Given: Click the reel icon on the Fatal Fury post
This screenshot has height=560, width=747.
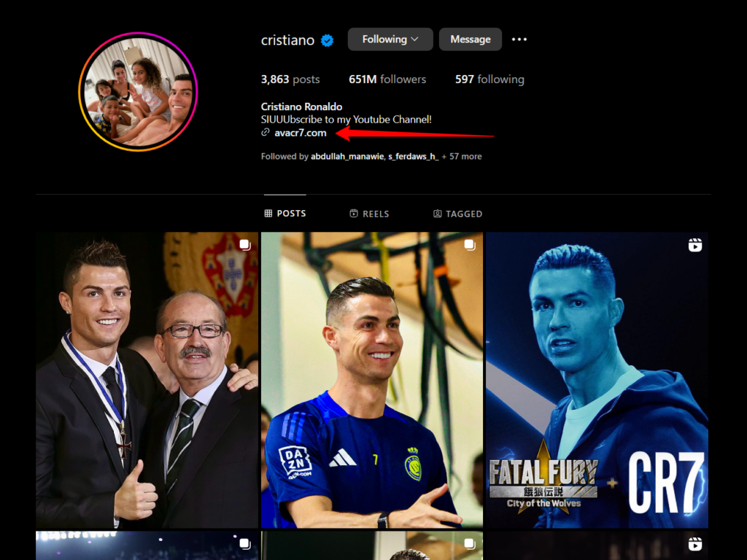Looking at the screenshot, I should (695, 245).
